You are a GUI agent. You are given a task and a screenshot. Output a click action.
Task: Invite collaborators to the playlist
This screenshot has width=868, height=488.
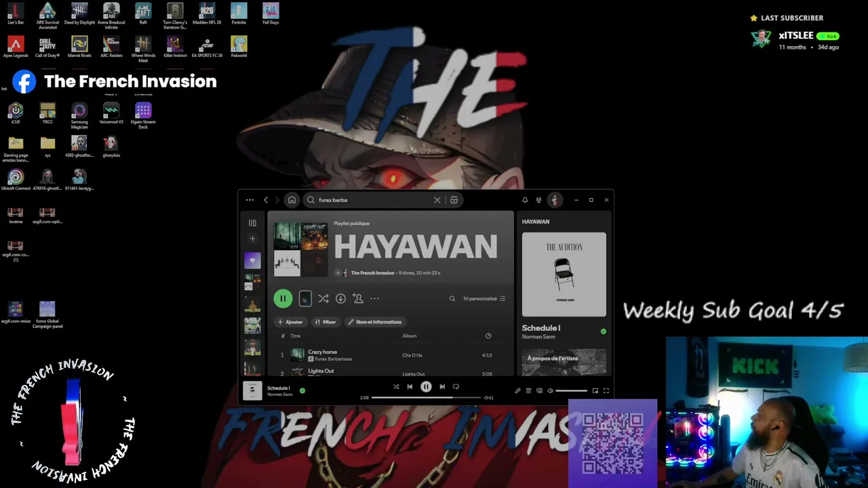coord(358,298)
